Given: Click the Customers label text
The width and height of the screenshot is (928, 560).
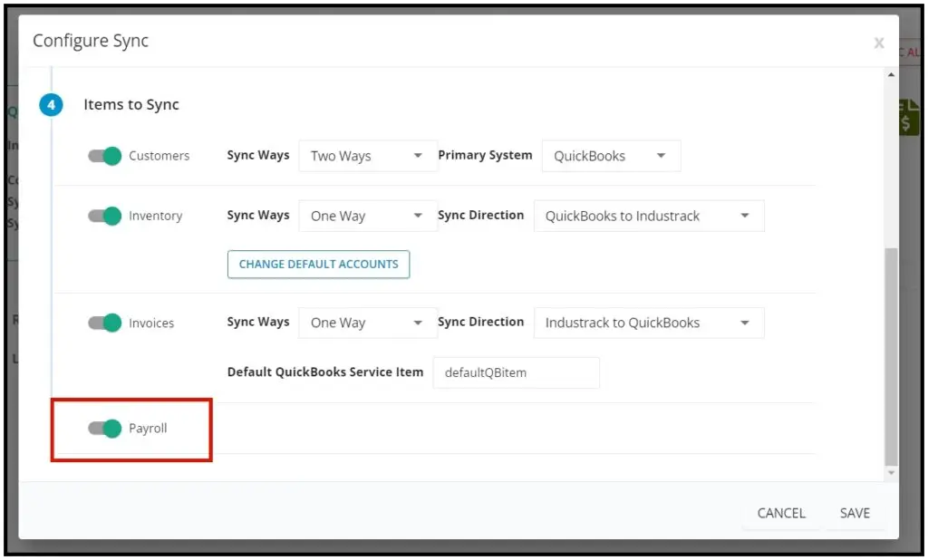Looking at the screenshot, I should point(159,156).
